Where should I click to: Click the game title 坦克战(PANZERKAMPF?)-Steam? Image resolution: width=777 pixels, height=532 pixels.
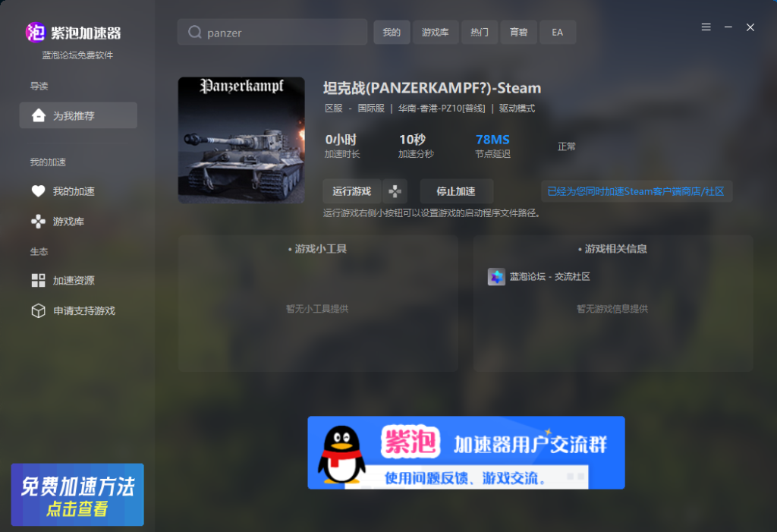pyautogui.click(x=432, y=88)
